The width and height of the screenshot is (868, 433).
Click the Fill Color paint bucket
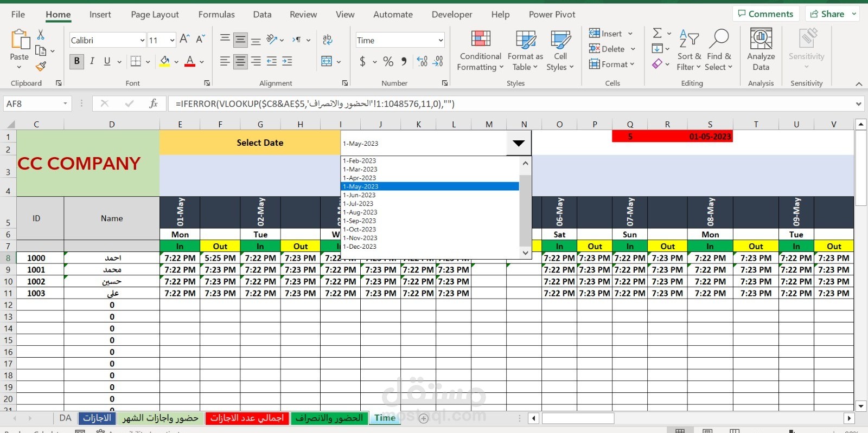165,61
